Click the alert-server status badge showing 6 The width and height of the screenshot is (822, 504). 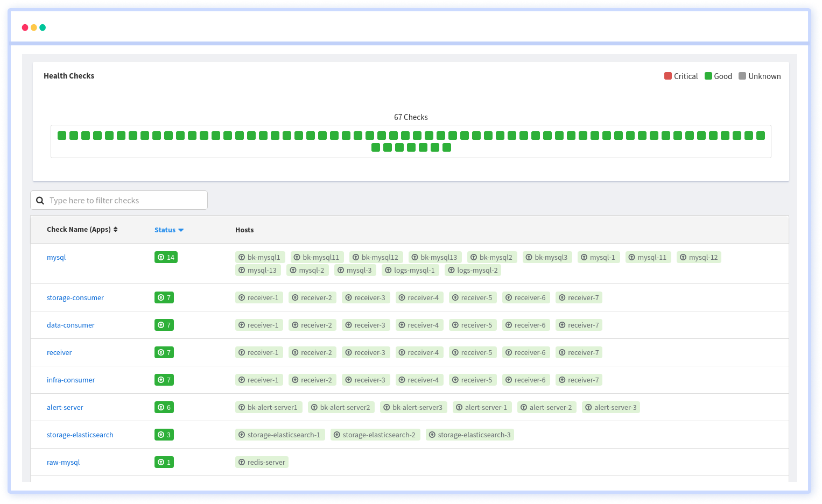[x=164, y=408]
